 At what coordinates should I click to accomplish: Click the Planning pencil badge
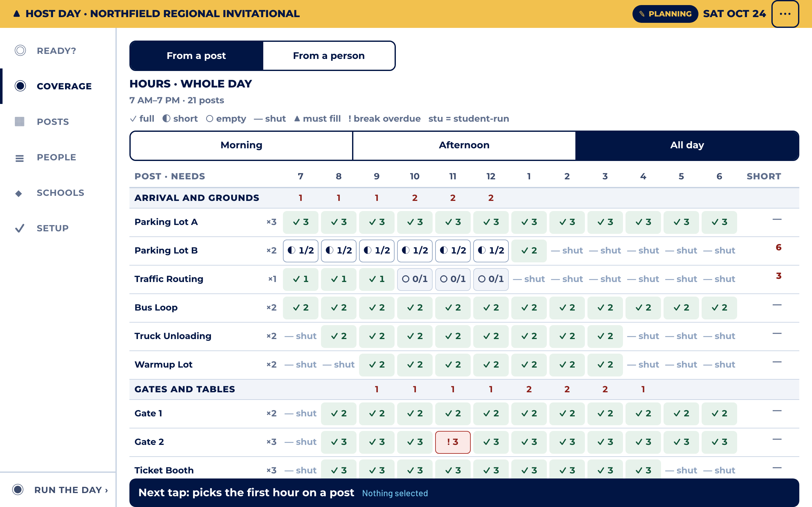(x=665, y=14)
